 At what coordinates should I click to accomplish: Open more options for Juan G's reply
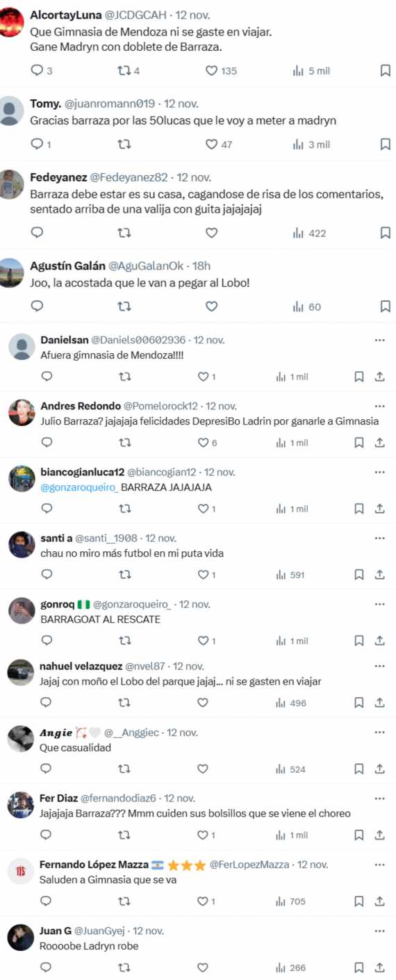click(379, 931)
